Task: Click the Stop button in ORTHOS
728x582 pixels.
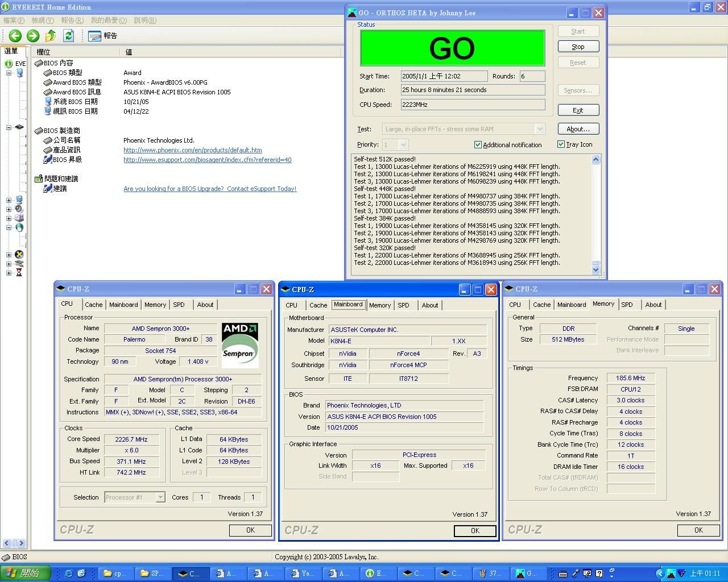Action: pyautogui.click(x=578, y=47)
